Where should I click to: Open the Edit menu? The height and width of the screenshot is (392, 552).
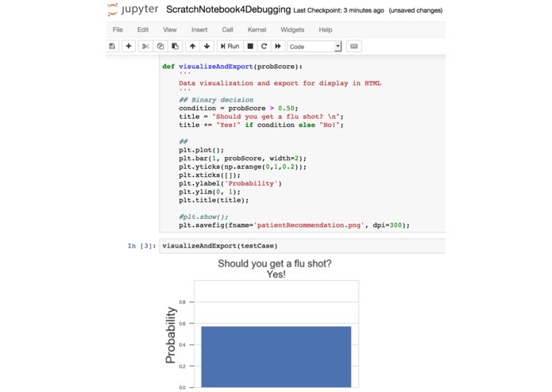(x=143, y=30)
